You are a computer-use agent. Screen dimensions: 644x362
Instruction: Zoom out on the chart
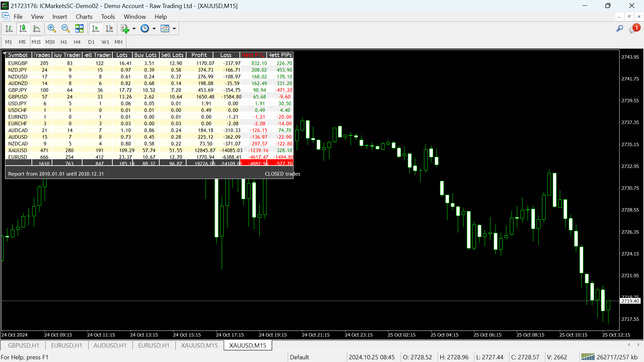point(65,28)
